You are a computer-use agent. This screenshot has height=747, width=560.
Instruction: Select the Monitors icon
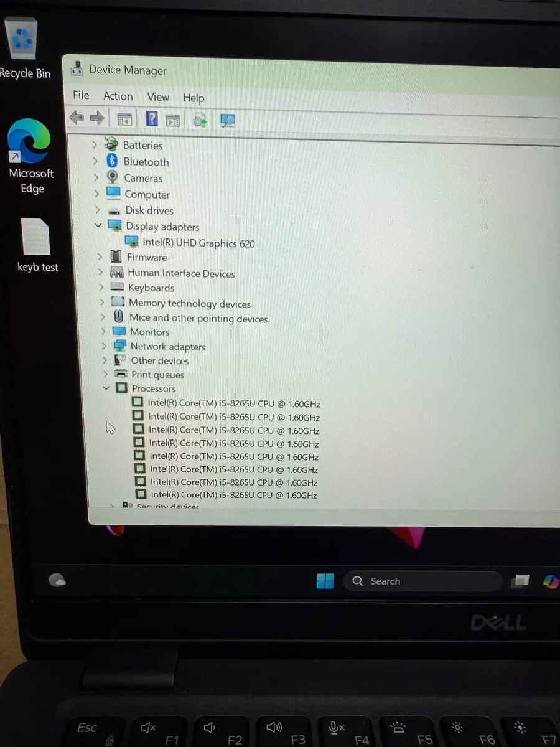pos(119,332)
